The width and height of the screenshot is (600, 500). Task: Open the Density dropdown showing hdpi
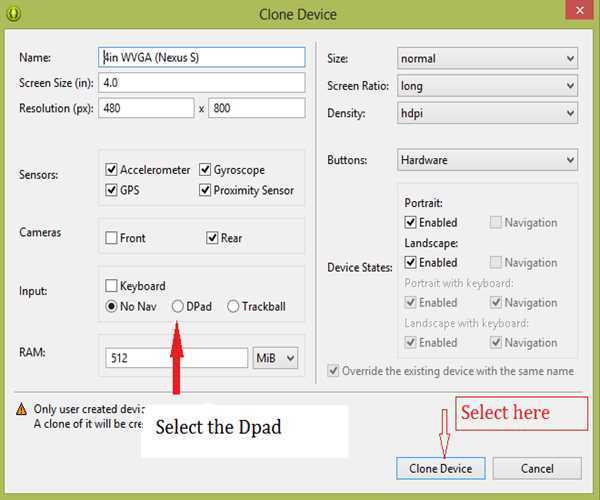coord(487,114)
